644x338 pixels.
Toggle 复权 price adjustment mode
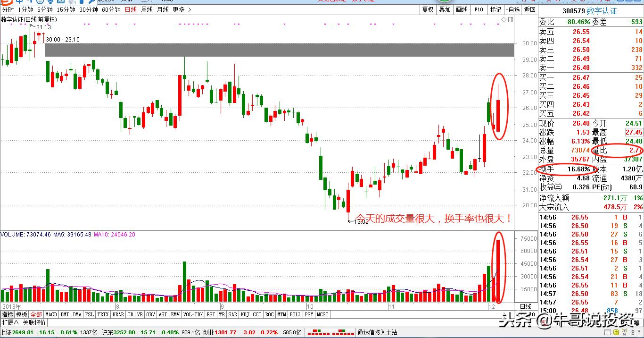pos(428,9)
